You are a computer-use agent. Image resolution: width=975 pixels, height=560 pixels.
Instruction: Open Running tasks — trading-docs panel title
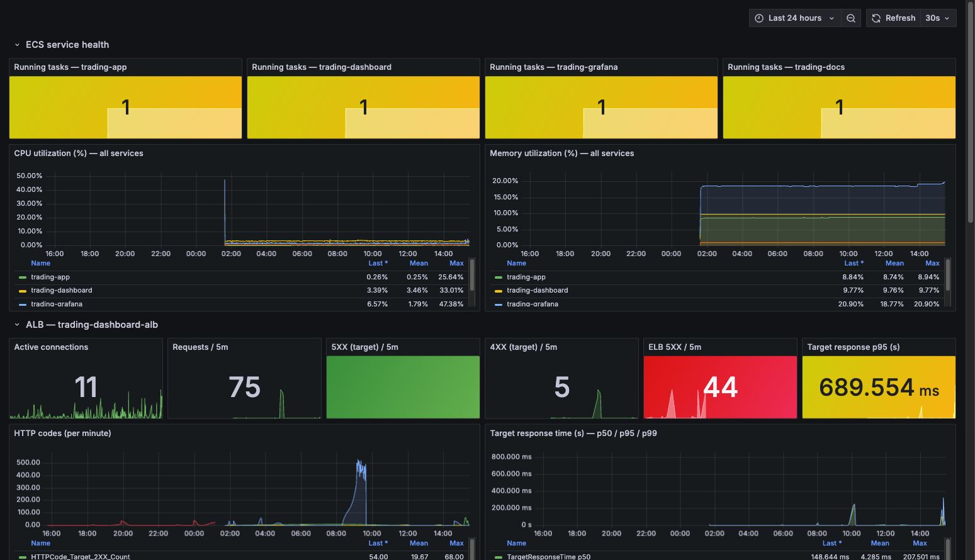(x=786, y=67)
